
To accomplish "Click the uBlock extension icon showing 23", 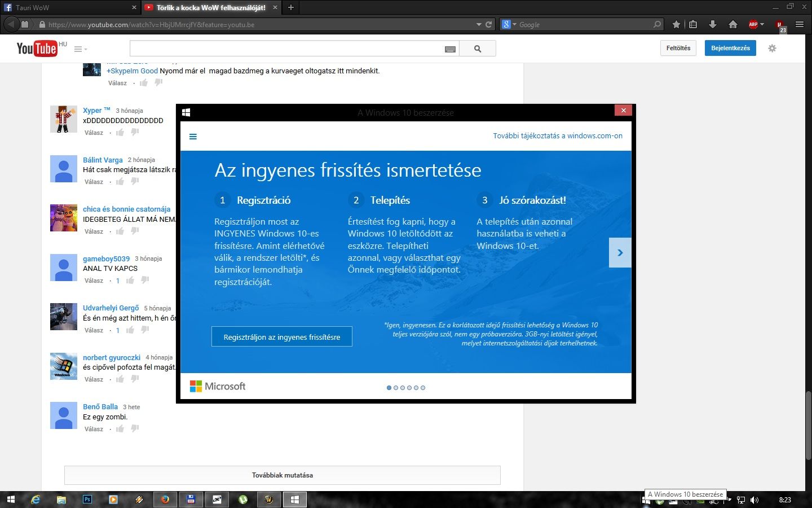I will click(x=780, y=25).
